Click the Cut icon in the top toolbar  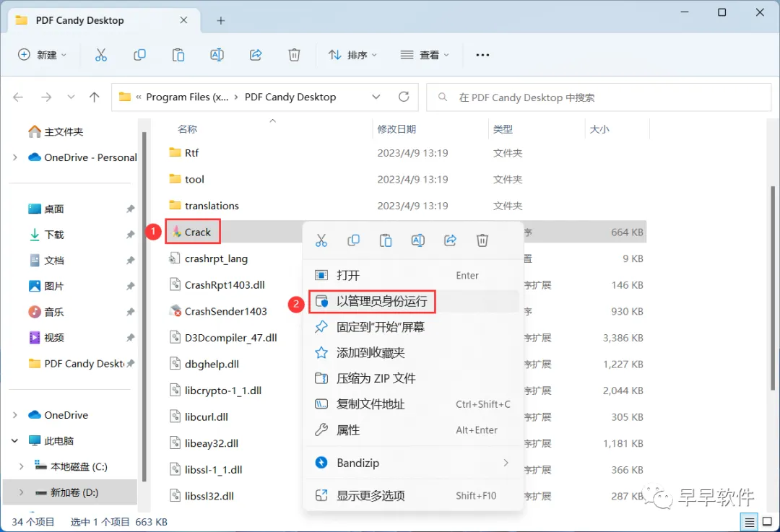pyautogui.click(x=101, y=55)
